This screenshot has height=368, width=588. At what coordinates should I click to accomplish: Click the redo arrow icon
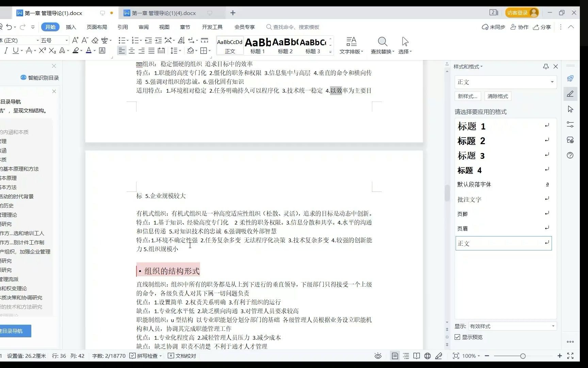tap(22, 27)
